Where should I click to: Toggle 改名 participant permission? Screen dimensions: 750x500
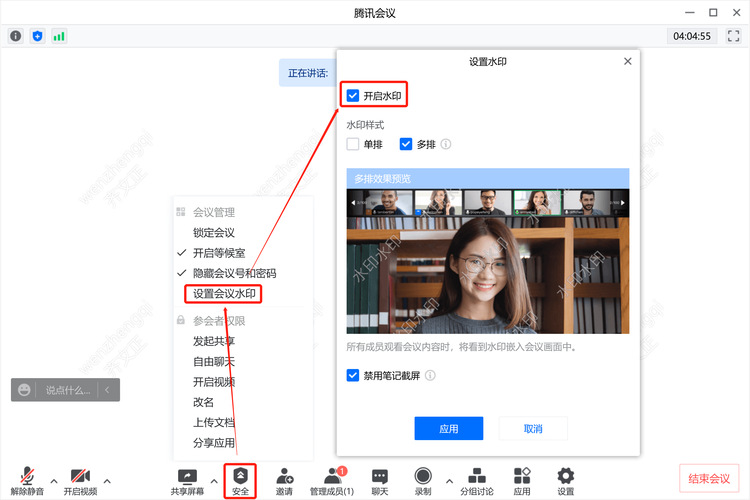[203, 402]
